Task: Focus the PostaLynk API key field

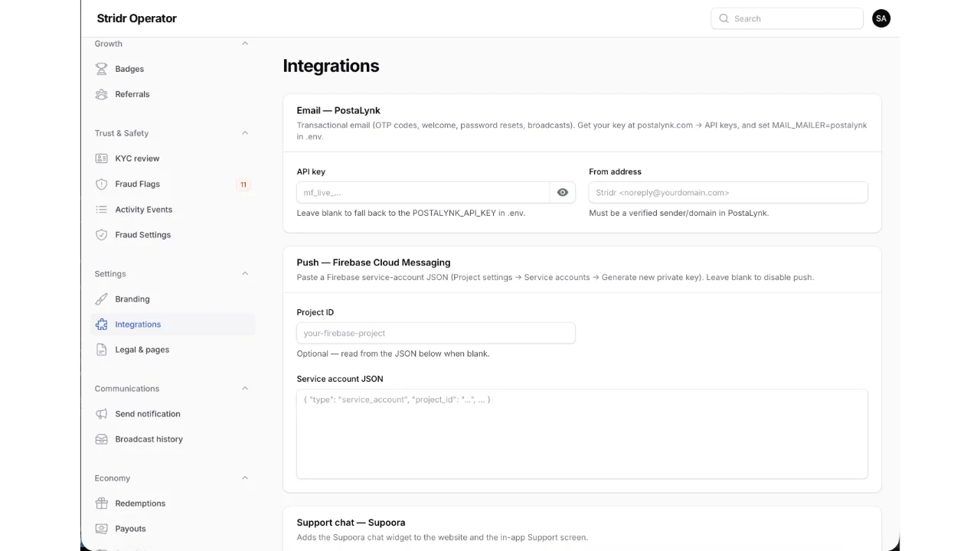Action: pos(423,193)
